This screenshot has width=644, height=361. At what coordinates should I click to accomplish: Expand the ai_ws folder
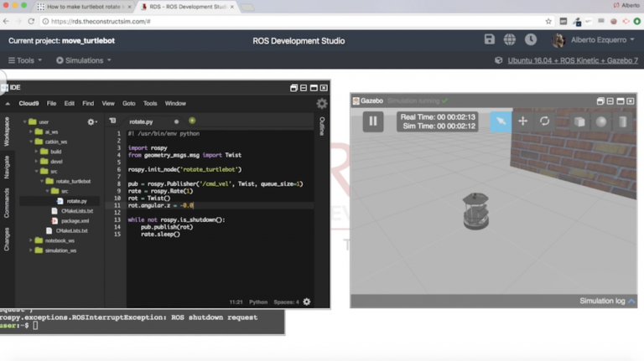pos(31,132)
